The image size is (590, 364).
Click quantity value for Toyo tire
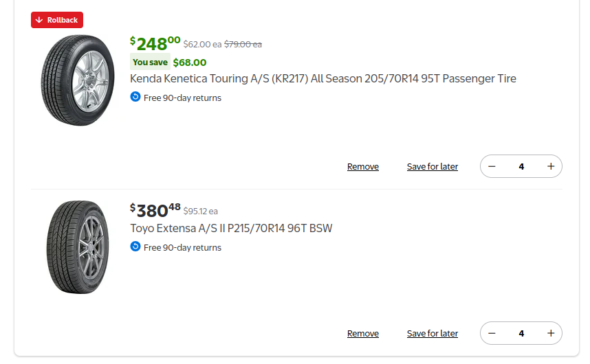521,333
